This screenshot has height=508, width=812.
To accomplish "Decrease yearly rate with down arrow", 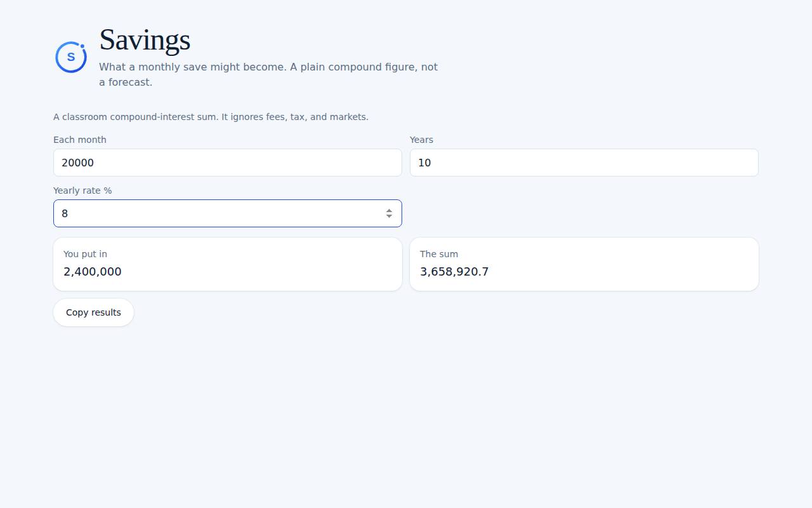I will 389,217.
